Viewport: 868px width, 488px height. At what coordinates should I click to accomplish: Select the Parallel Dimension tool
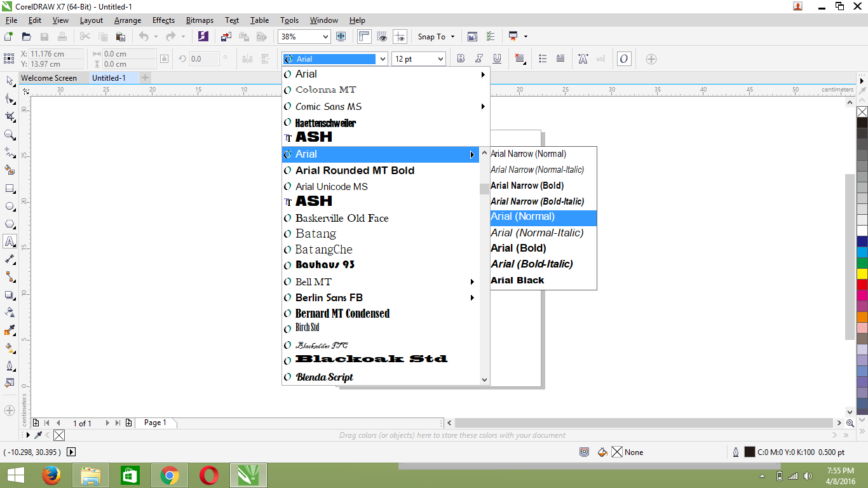(10, 259)
